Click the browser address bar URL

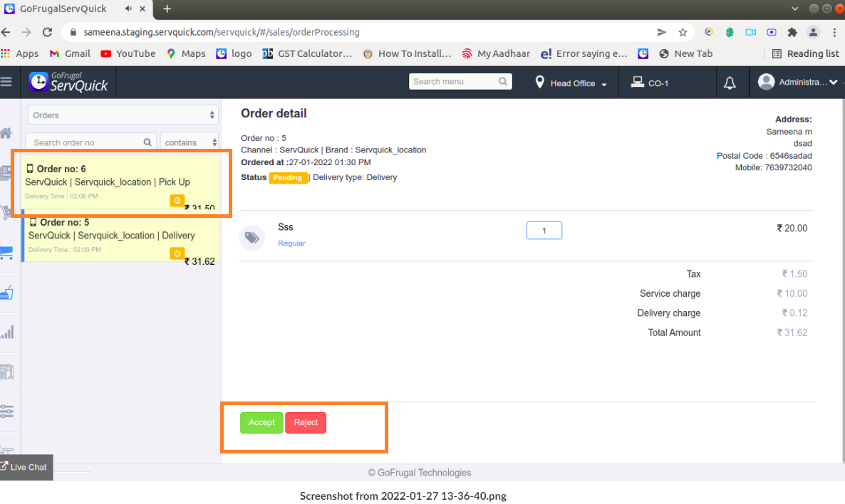click(x=222, y=32)
